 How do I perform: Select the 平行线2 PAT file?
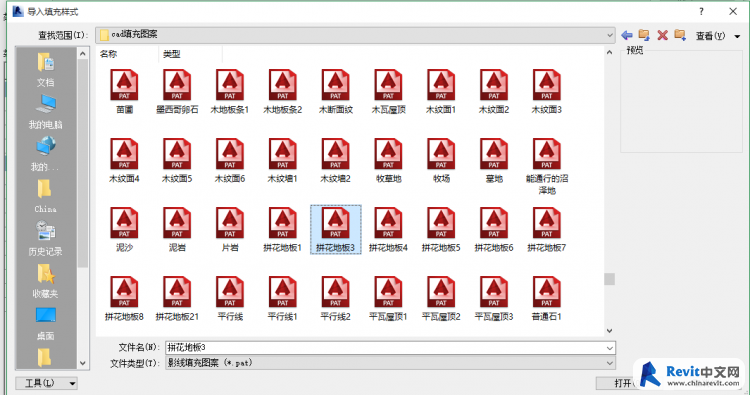coord(336,298)
